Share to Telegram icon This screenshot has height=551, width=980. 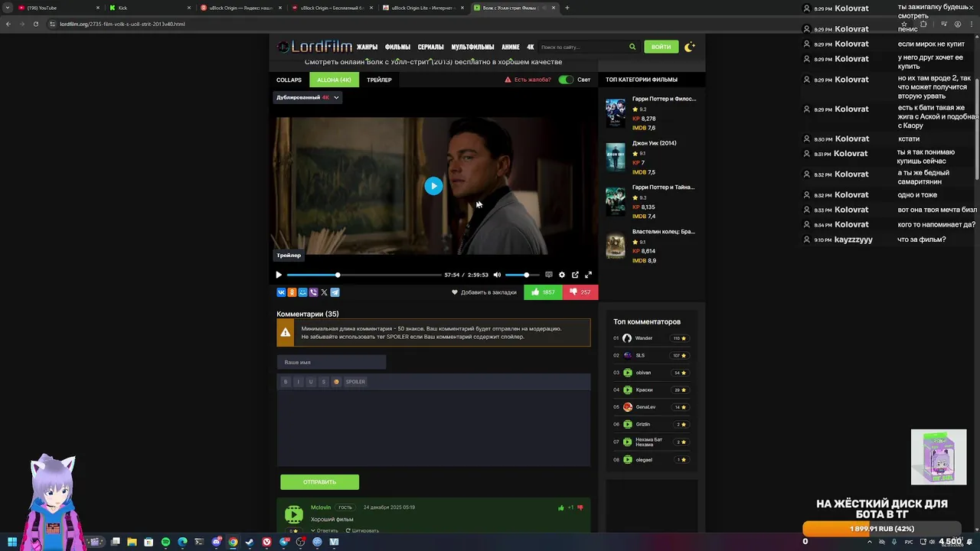[x=335, y=292]
